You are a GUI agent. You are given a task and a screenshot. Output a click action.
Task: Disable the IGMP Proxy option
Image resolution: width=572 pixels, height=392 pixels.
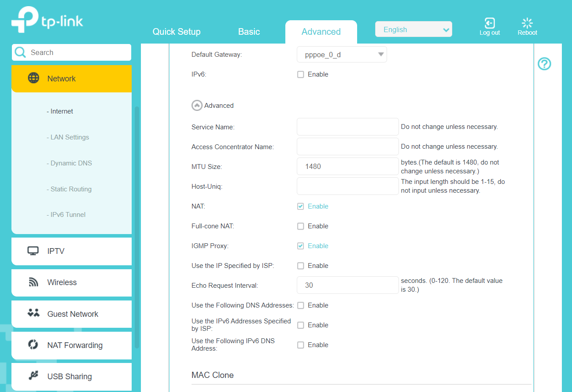(x=300, y=245)
